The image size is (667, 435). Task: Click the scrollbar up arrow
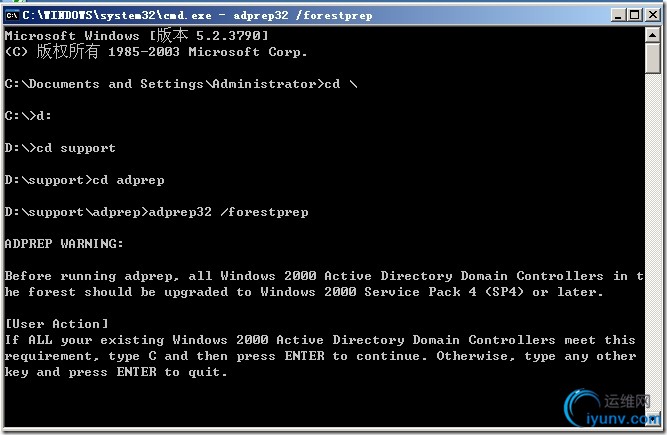[x=653, y=35]
